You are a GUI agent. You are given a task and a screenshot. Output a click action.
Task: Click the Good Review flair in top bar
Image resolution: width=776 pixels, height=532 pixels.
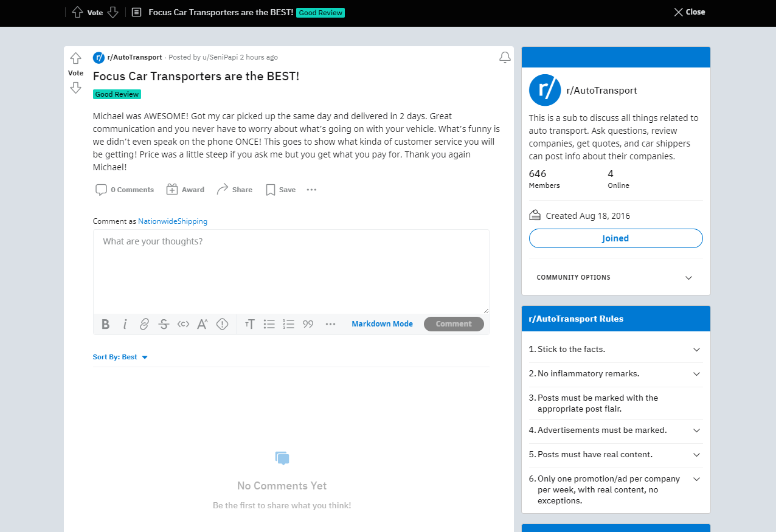320,13
